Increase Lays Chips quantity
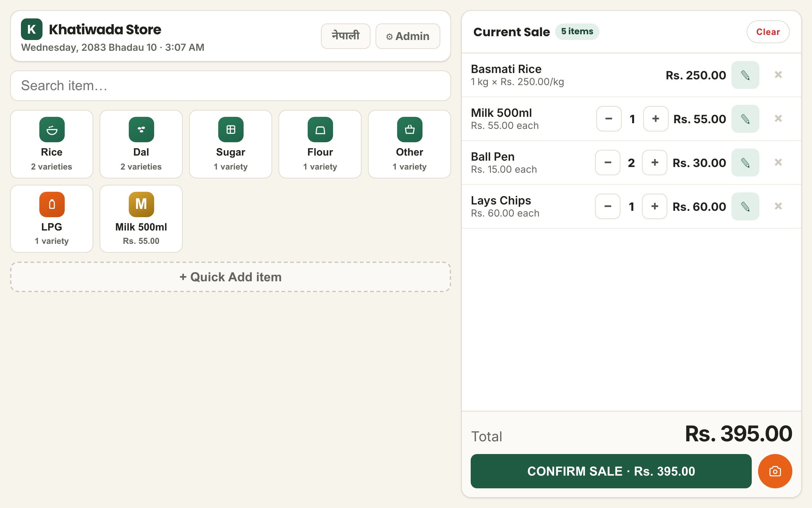This screenshot has height=508, width=812. (x=655, y=206)
